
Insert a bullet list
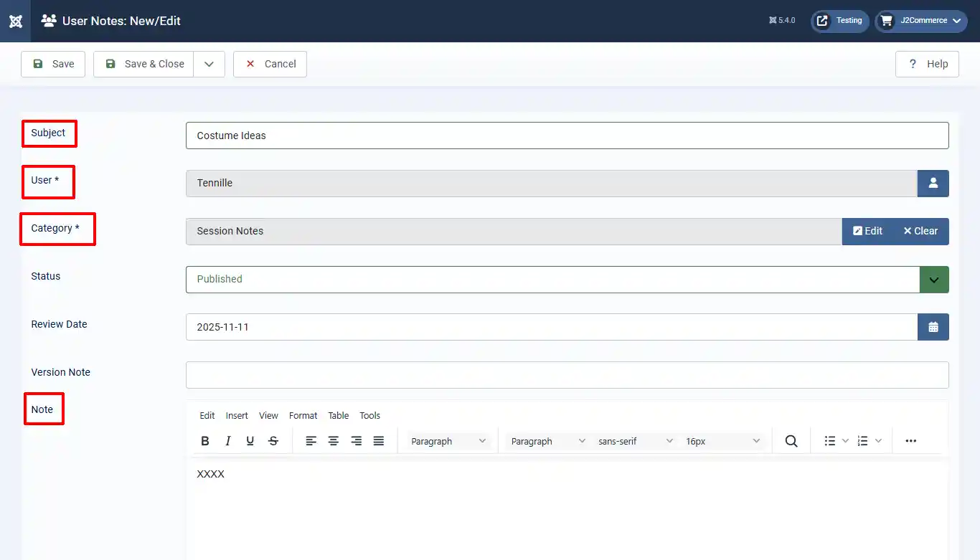pos(830,441)
